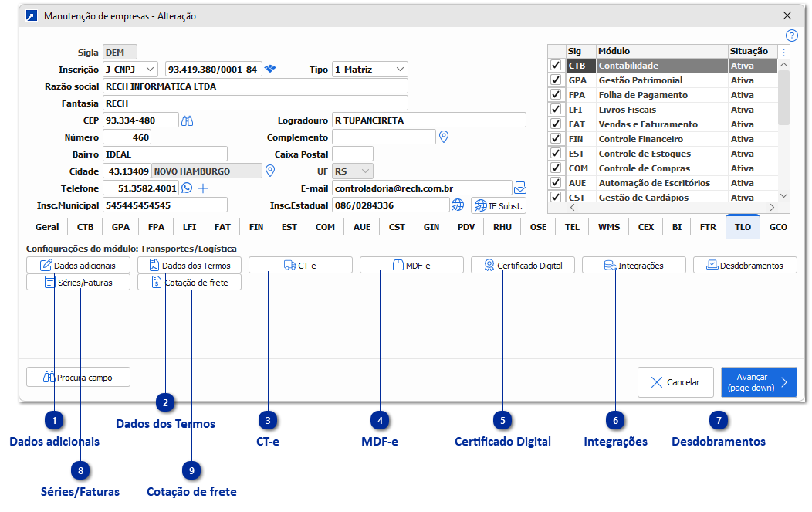This screenshot has height=512, width=812.
Task: Switch to the CTB tab
Action: point(86,227)
